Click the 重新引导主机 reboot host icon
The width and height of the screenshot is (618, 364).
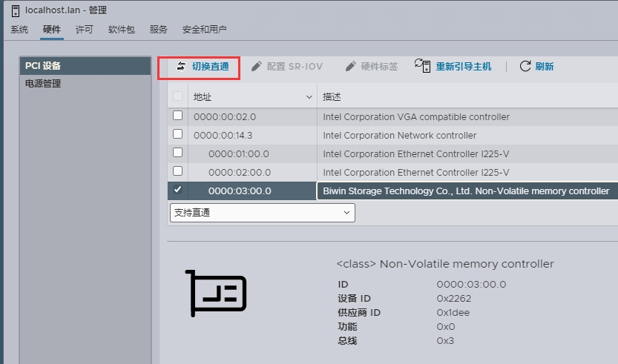point(423,66)
